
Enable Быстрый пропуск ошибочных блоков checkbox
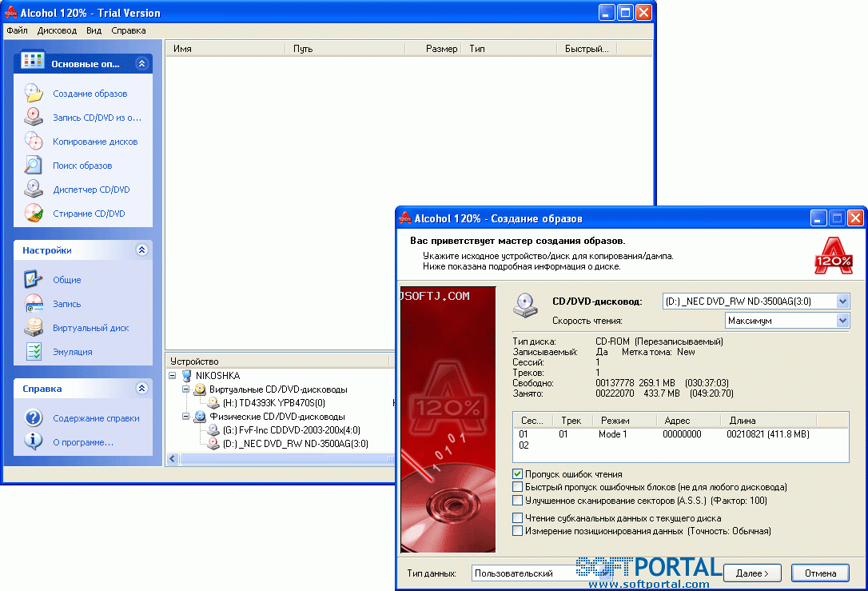coord(518,487)
